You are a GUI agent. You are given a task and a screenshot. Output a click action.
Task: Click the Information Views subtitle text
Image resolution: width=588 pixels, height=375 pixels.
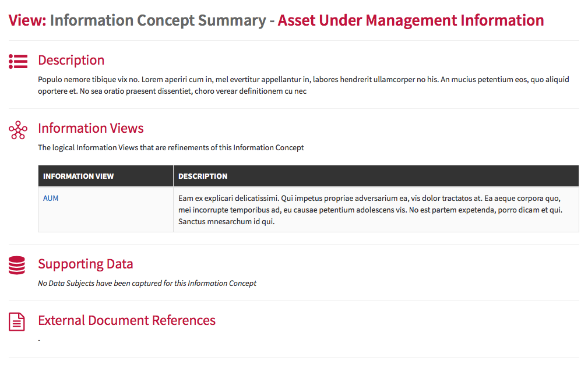tap(171, 147)
